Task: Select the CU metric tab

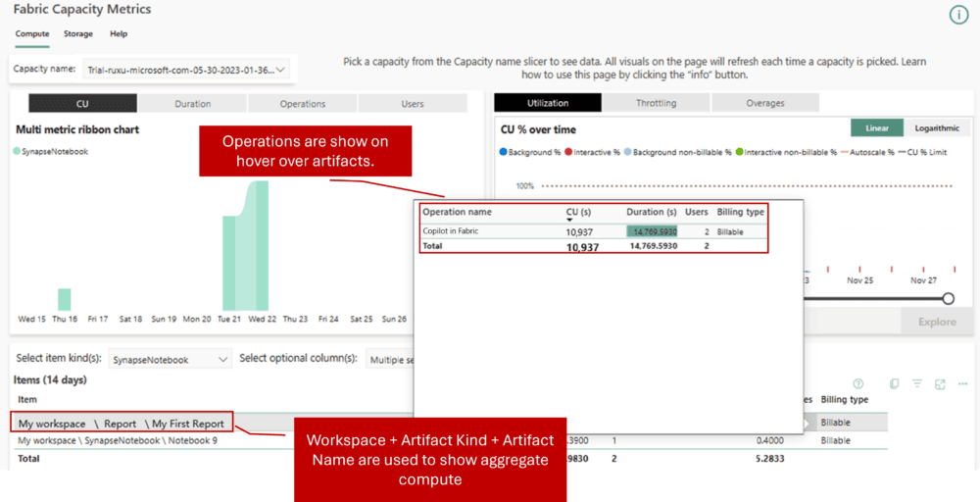Action: (x=82, y=104)
